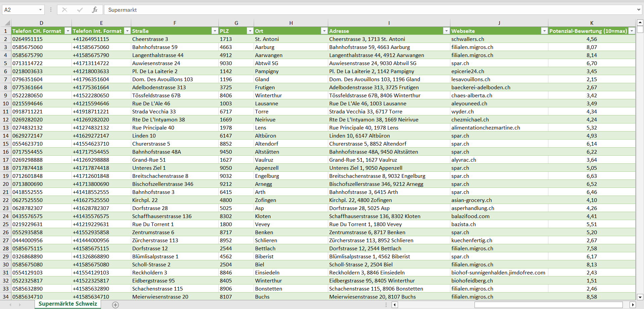
Task: Click rating cell 1,51
Action: tap(592, 280)
